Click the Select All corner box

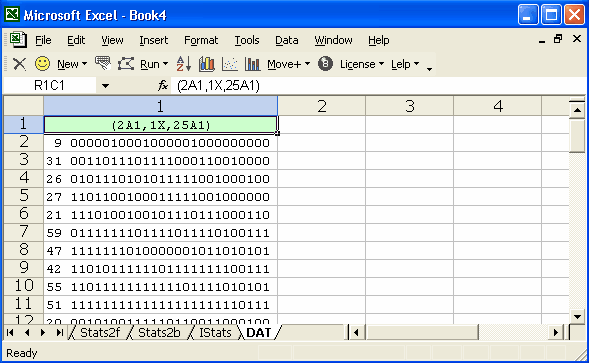coord(24,106)
